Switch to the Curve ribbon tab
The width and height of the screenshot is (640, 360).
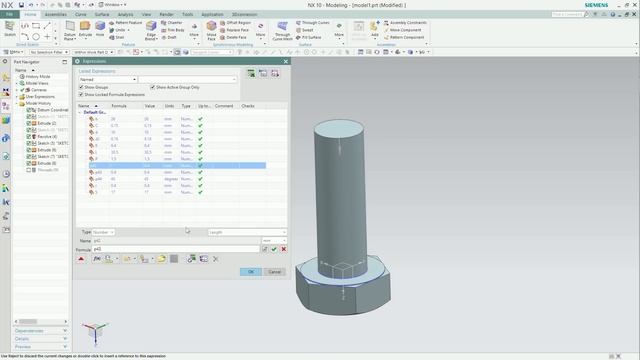80,14
